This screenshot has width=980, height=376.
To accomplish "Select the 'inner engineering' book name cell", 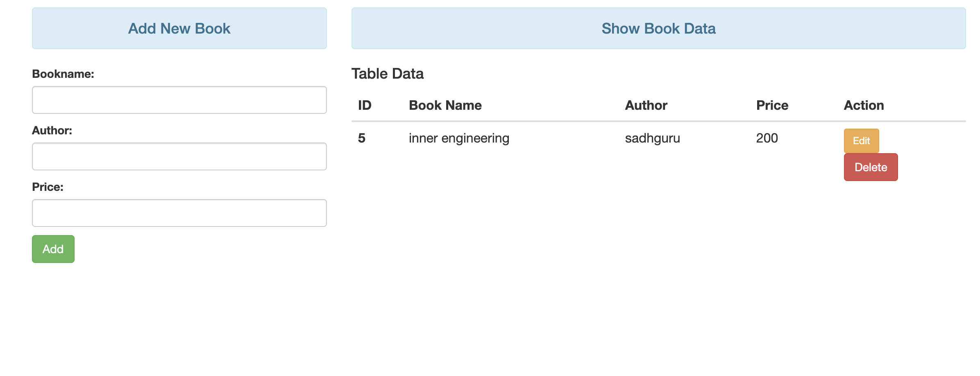I will 459,138.
